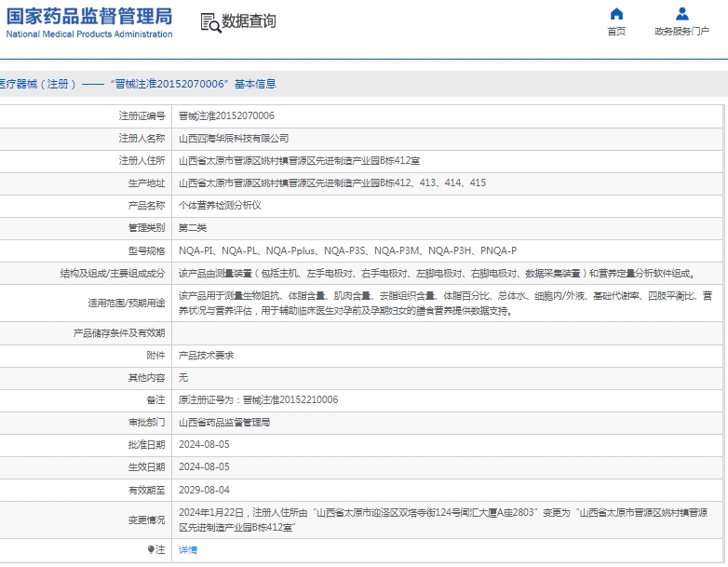Click the 管理类别 label
The width and height of the screenshot is (728, 567).
tap(146, 228)
